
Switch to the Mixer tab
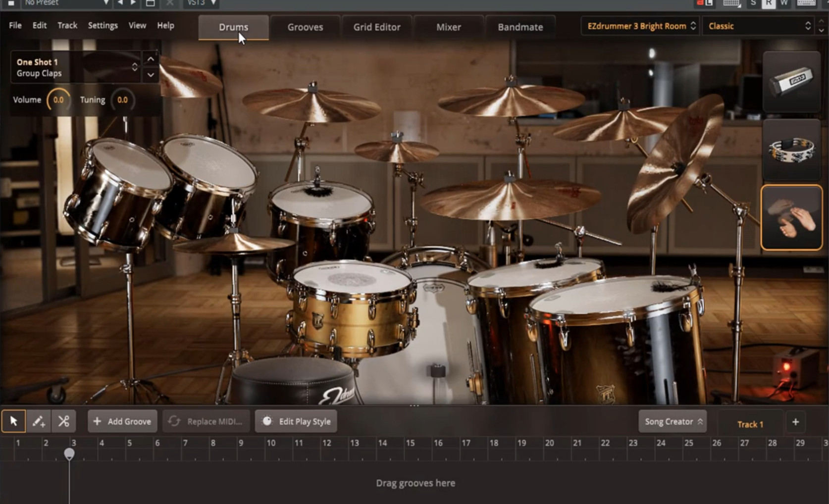click(x=449, y=27)
